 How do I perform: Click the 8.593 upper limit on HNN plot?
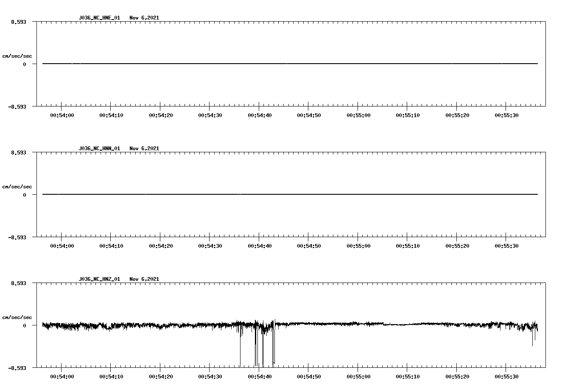click(x=19, y=152)
